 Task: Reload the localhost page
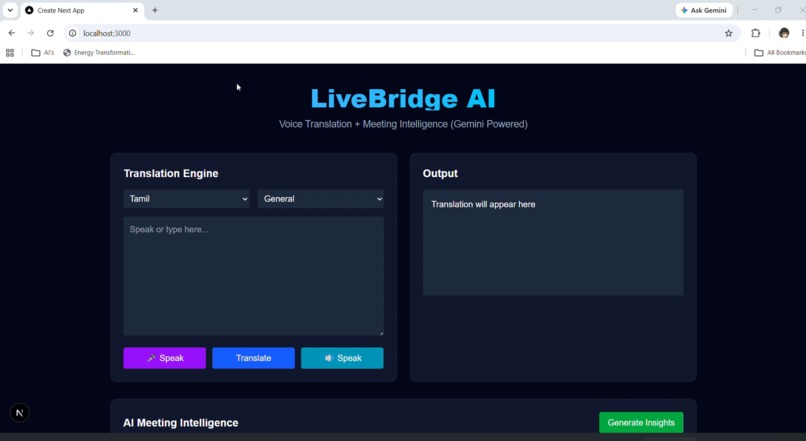[50, 33]
